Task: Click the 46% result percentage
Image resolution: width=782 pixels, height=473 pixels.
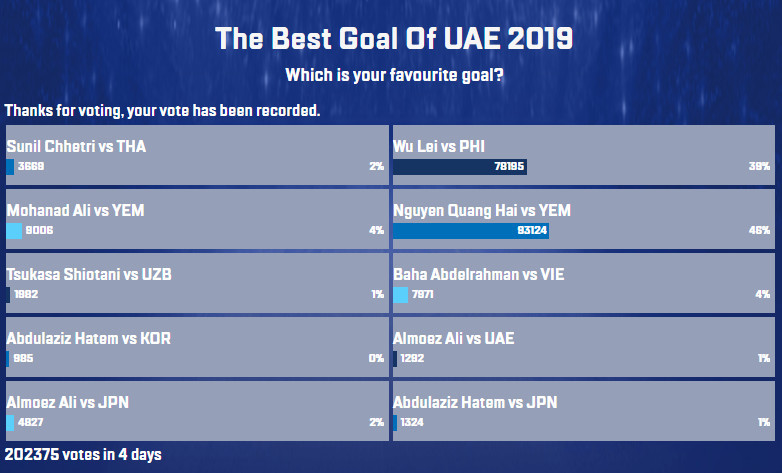Action: pyautogui.click(x=761, y=231)
